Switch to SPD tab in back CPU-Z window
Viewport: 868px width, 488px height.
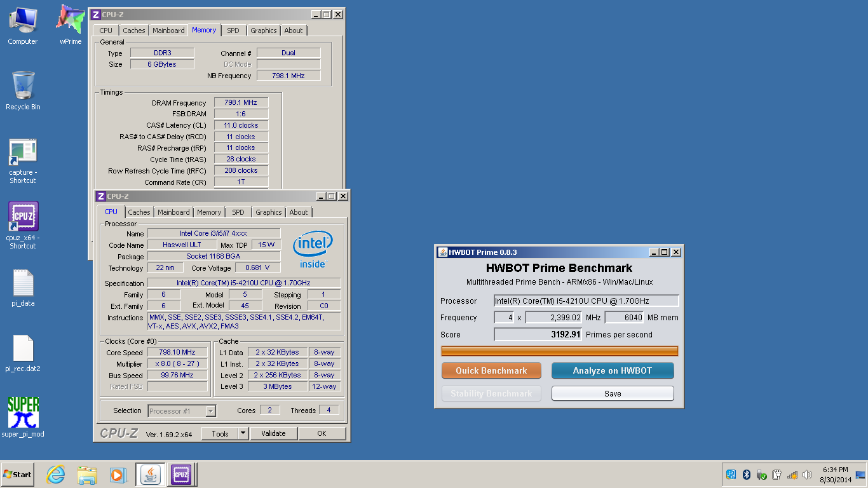click(x=233, y=30)
